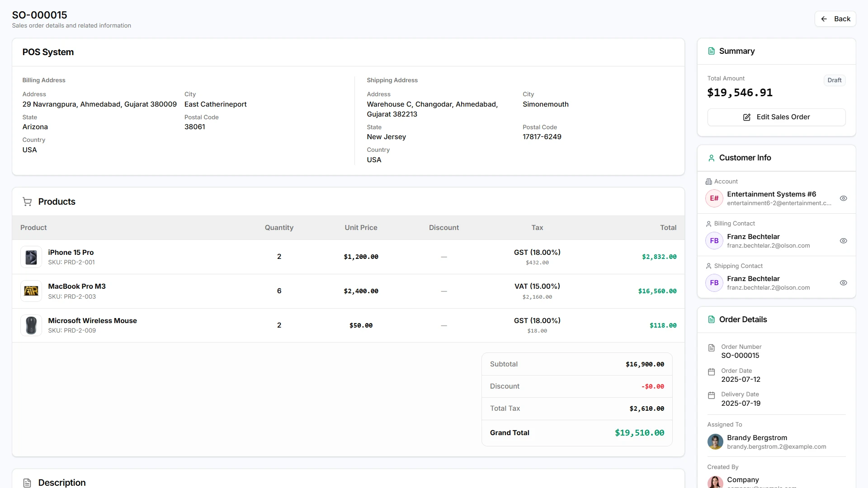Open the iPhone 15 Pro product thumbnail
The image size is (868, 488).
coord(31,257)
